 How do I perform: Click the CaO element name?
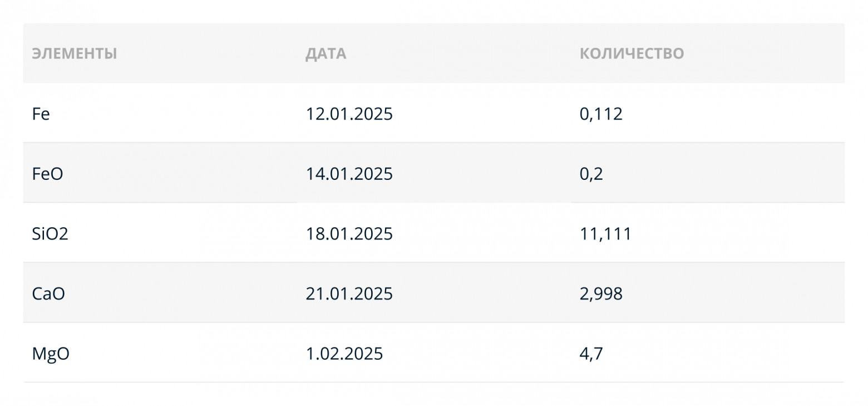point(48,294)
